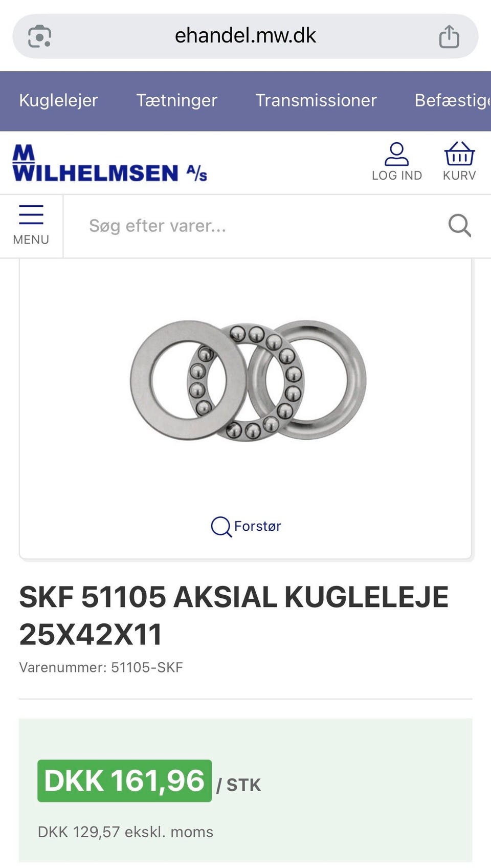Select the Kuglelejer menu item
The width and height of the screenshot is (491, 868).
58,100
